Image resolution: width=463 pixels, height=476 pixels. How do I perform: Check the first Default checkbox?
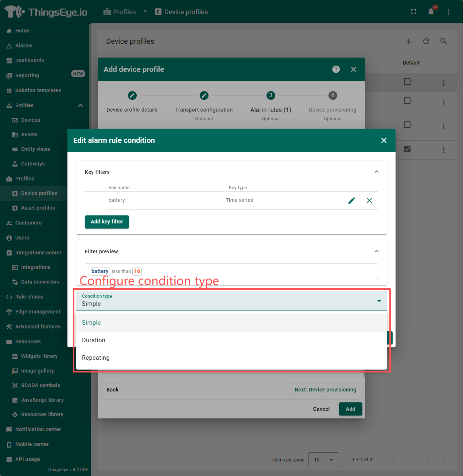click(407, 82)
